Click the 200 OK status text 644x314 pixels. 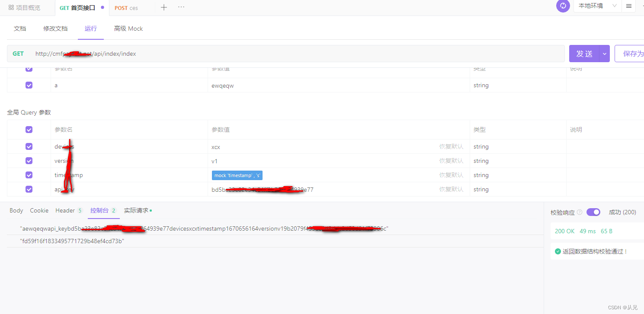(x=564, y=231)
